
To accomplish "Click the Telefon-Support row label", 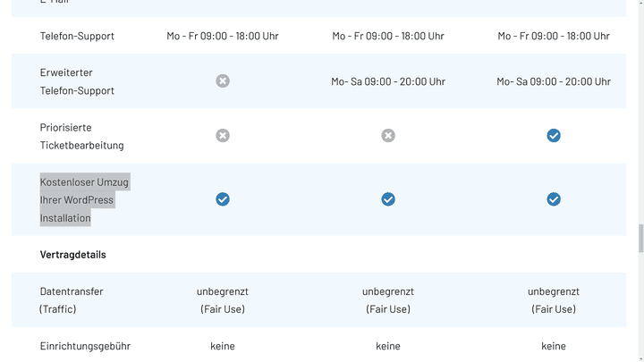I will [x=77, y=36].
